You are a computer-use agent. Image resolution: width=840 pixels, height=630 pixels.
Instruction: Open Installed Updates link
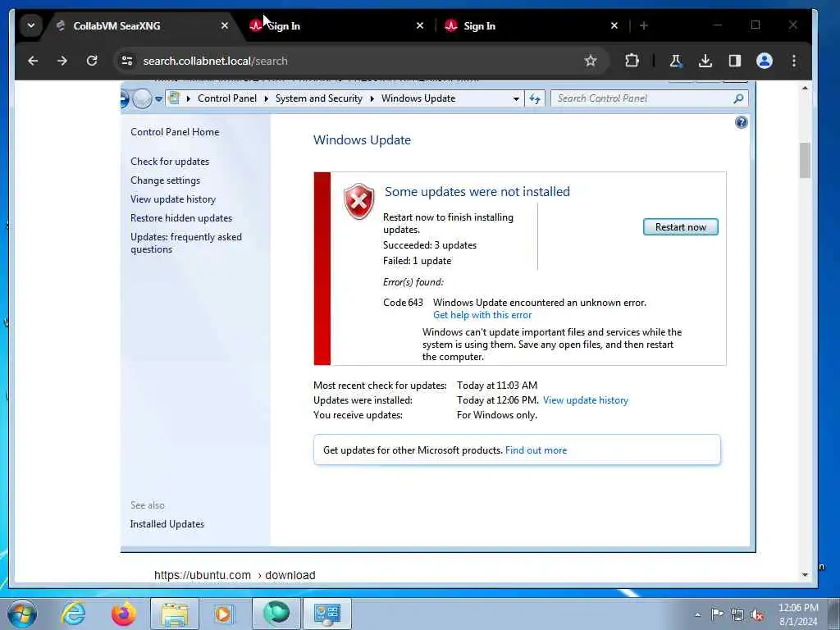tap(167, 524)
